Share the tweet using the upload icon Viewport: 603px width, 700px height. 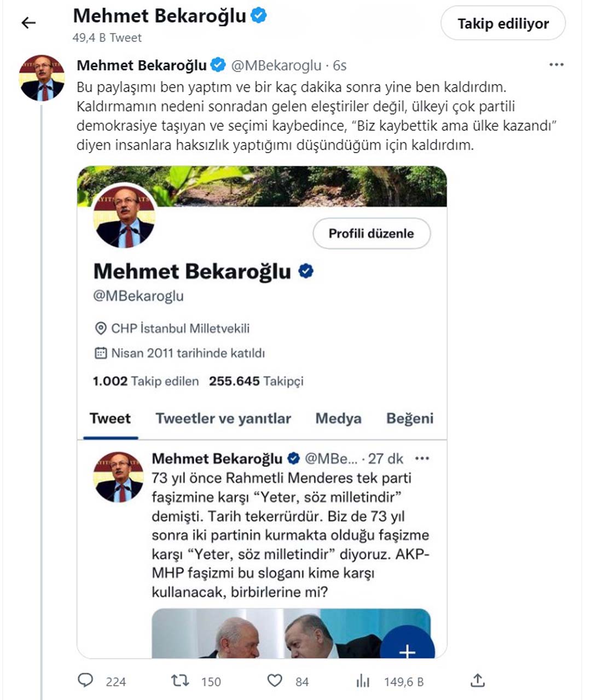click(478, 680)
